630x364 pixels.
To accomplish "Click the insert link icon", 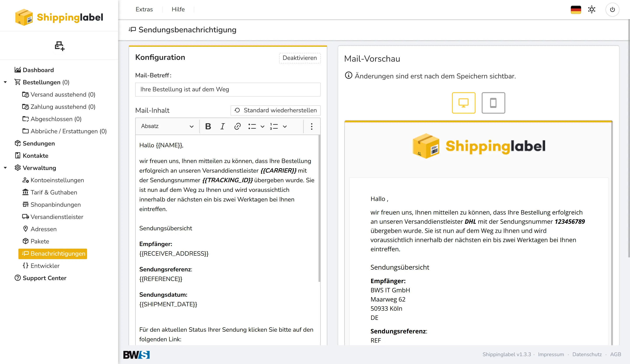I will (x=237, y=126).
